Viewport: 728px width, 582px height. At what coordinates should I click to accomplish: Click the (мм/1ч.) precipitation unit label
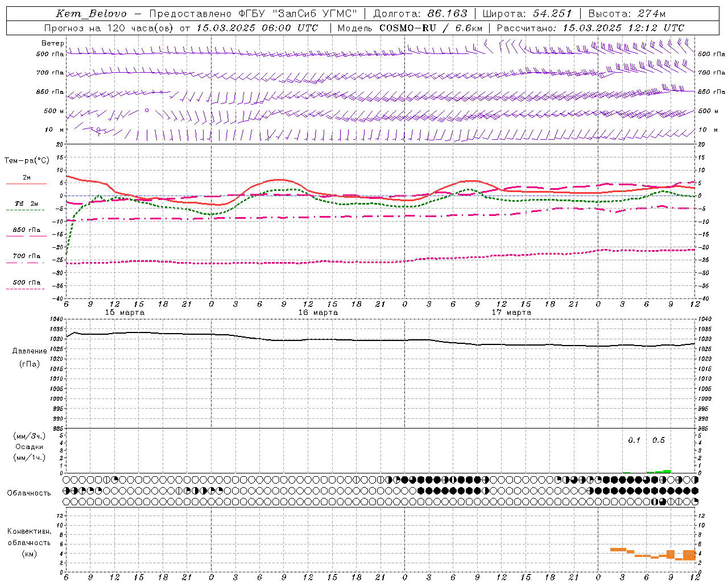point(30,458)
